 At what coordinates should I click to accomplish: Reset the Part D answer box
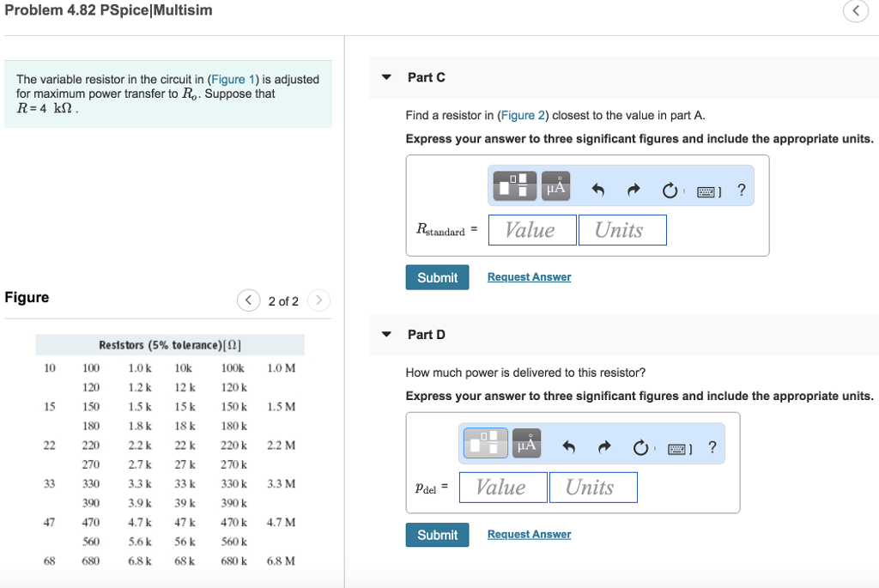[640, 447]
